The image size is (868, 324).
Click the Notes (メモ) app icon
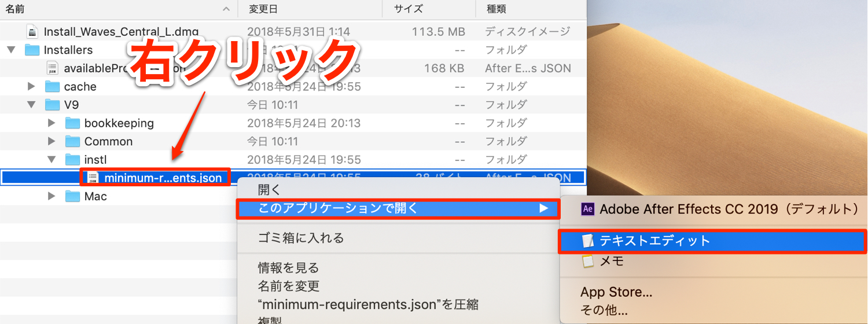click(x=588, y=261)
